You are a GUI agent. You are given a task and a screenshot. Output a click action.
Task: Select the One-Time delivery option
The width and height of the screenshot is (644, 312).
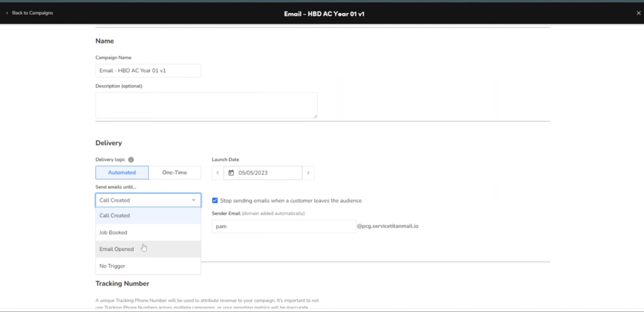click(175, 173)
